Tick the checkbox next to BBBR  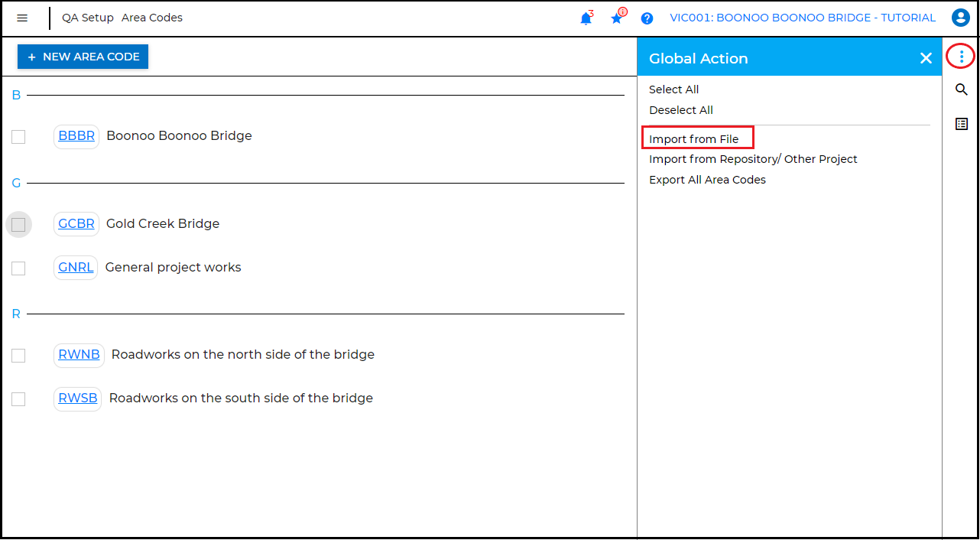click(18, 137)
